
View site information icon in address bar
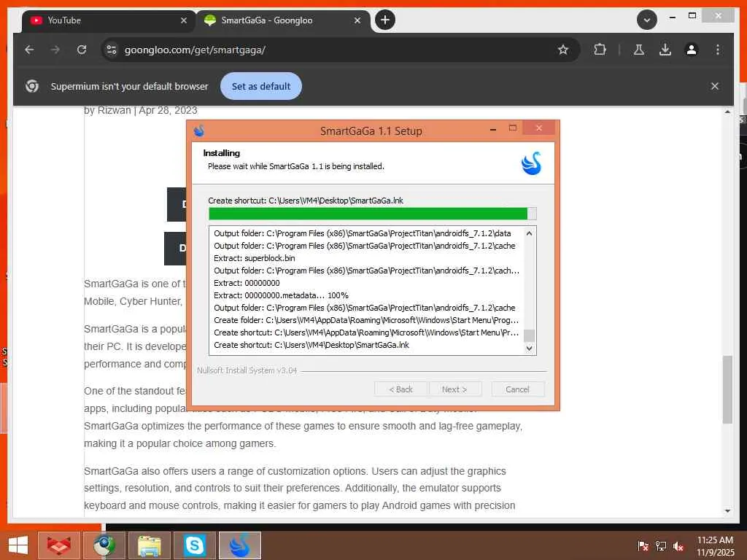coord(112,50)
